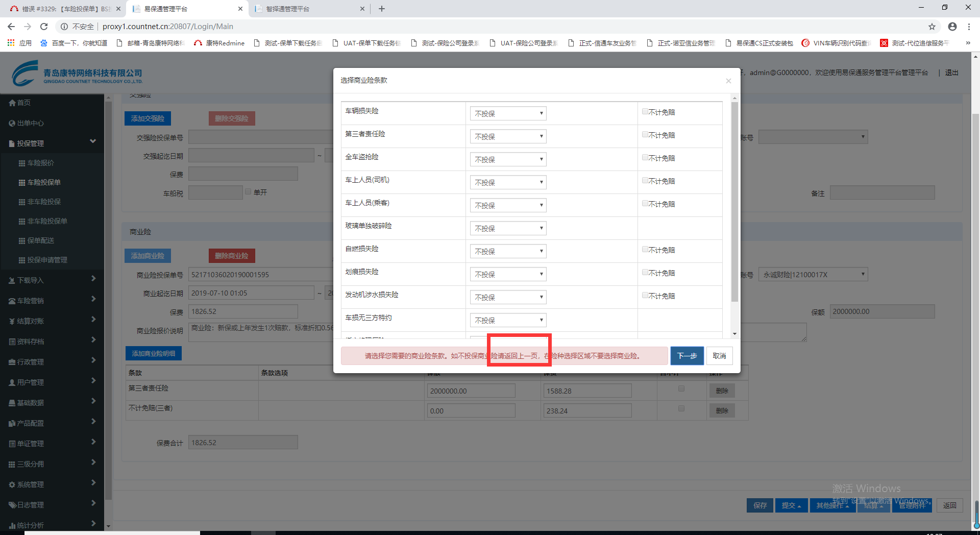Click the 下载导入 sidebar icon

click(12, 281)
